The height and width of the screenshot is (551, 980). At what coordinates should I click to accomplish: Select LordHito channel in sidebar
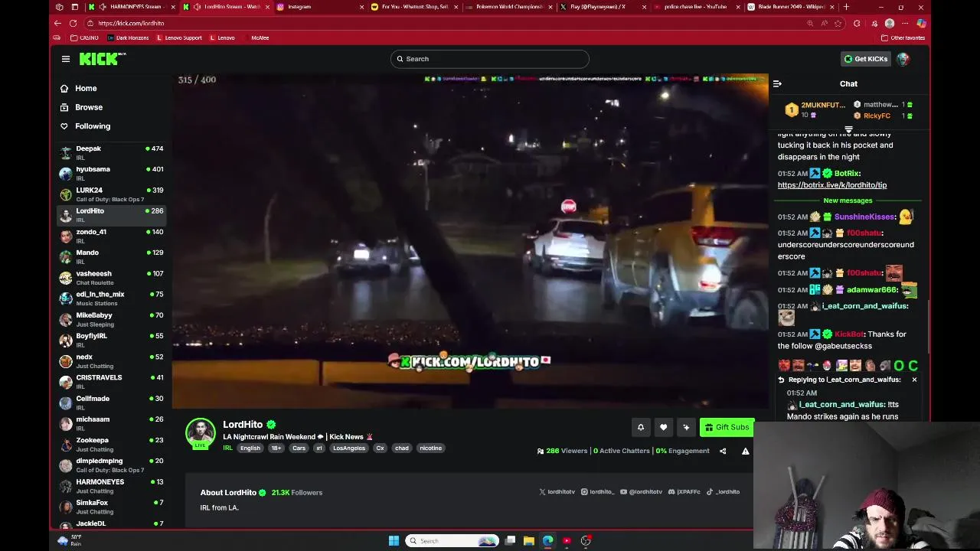pyautogui.click(x=112, y=215)
